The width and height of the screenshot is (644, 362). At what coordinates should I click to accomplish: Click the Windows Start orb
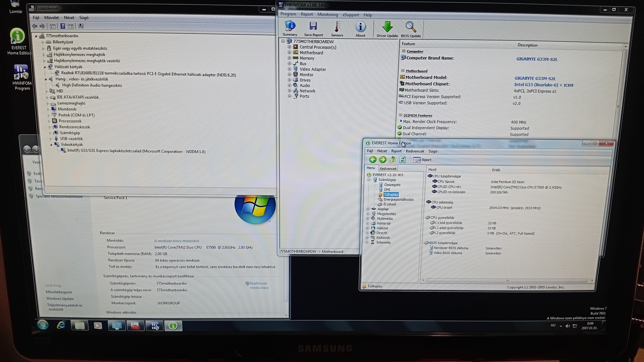tap(43, 325)
